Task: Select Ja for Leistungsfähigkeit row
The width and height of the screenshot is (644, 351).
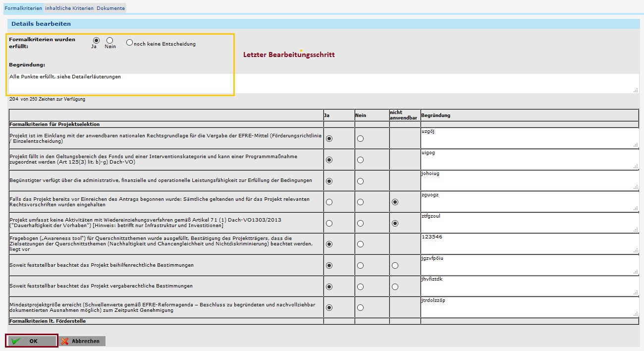Action: coord(329,181)
